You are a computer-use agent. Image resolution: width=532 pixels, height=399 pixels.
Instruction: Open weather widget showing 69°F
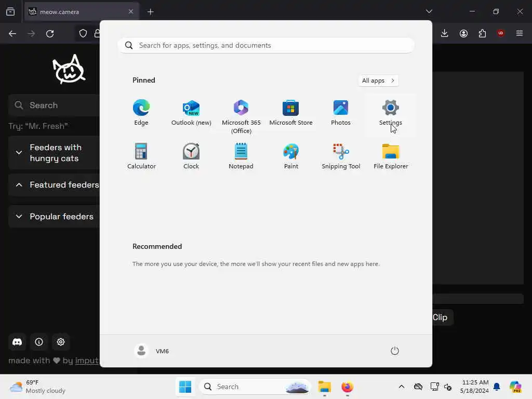[37, 387]
